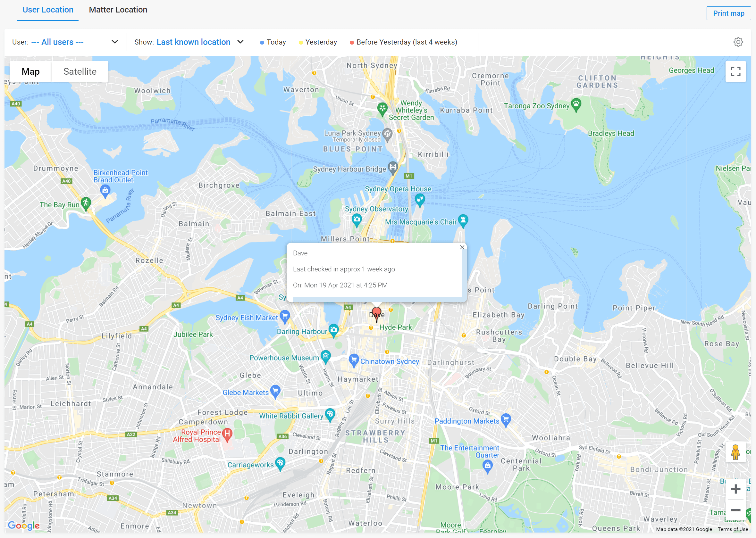
Task: Click the North Sydney label
Action: click(x=372, y=65)
